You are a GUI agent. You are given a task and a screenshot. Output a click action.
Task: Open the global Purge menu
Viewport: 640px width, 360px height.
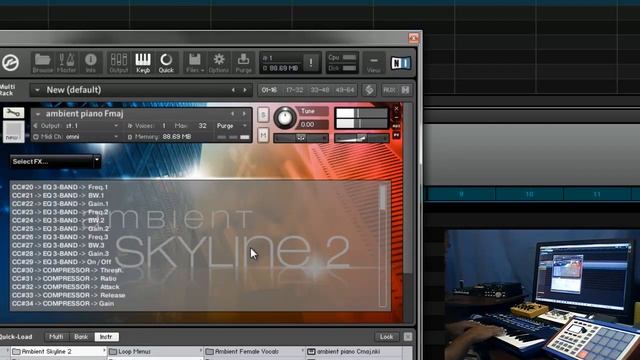243,63
